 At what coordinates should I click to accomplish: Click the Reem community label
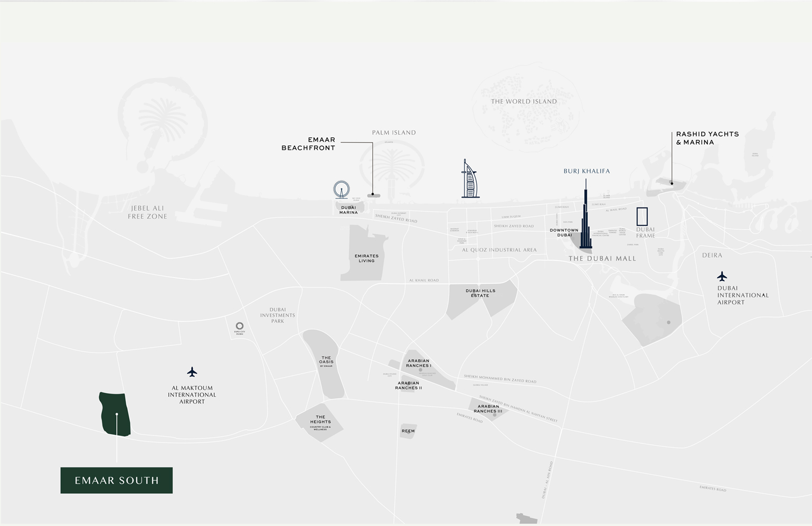(408, 431)
